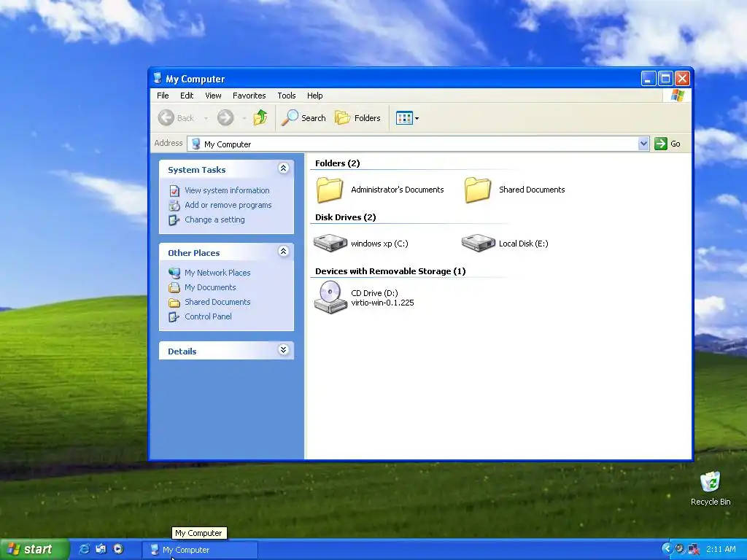
Task: Select the Shared Documents folder icon
Action: (477, 190)
